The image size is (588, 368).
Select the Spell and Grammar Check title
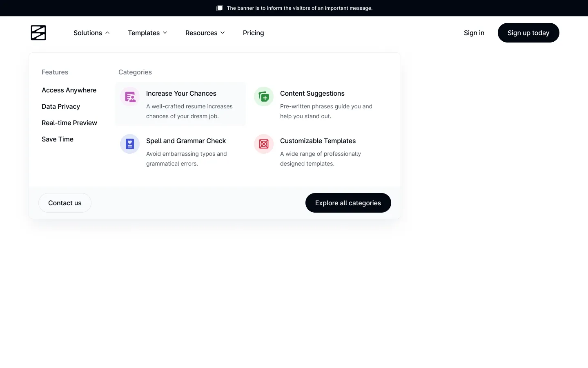click(x=186, y=141)
